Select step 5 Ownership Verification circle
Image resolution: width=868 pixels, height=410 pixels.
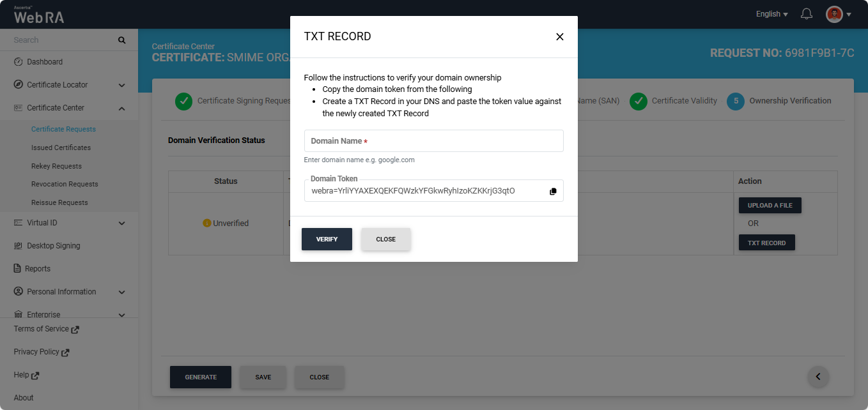pos(736,101)
